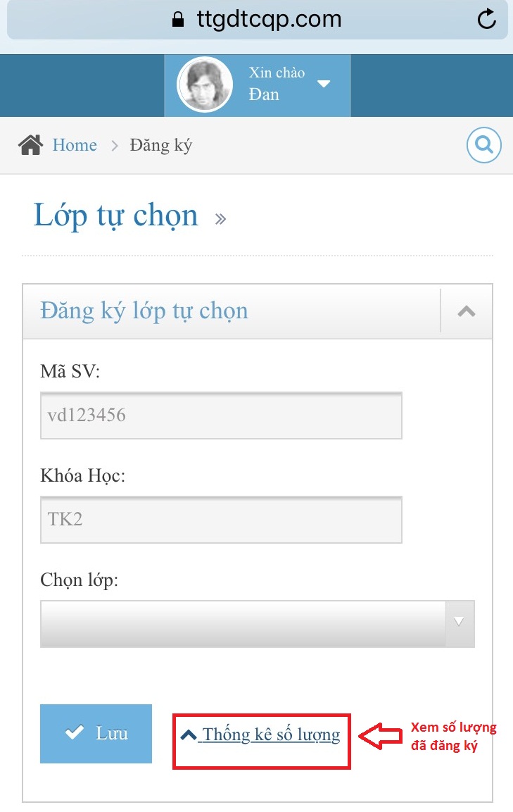Select the Đăng ký breadcrumb item
The image size is (513, 812).
tap(160, 145)
